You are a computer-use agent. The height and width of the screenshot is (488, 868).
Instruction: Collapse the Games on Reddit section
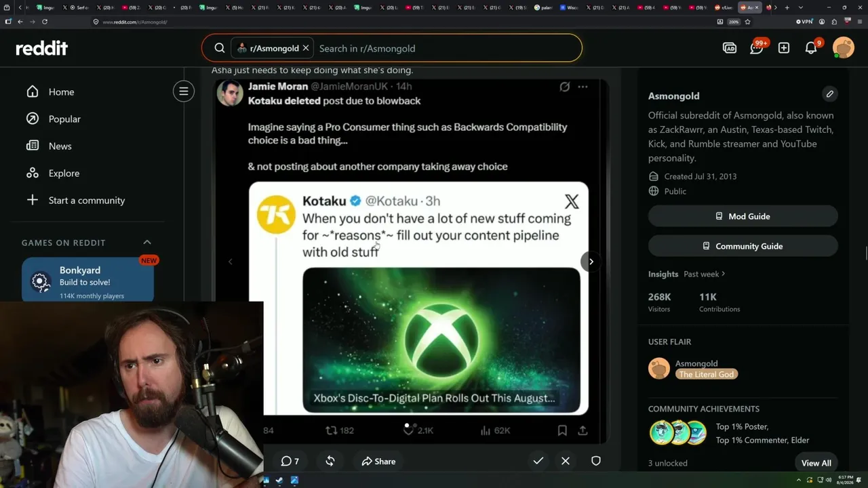point(147,242)
